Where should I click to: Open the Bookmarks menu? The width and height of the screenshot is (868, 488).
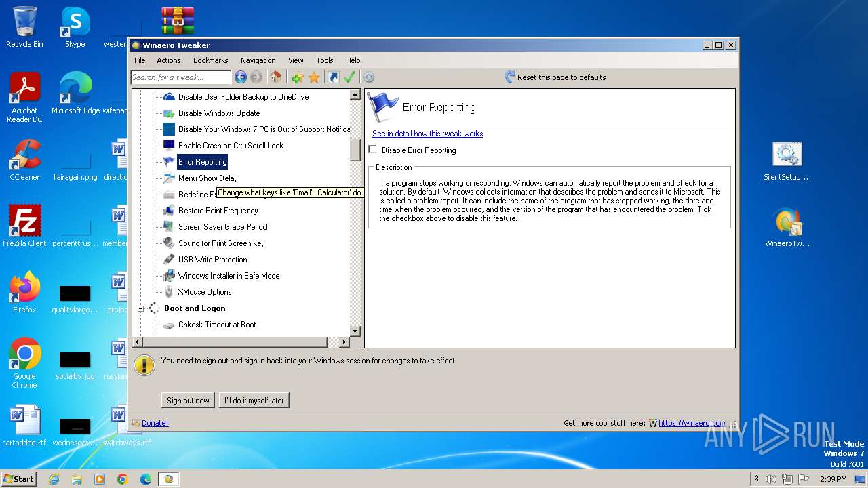210,60
